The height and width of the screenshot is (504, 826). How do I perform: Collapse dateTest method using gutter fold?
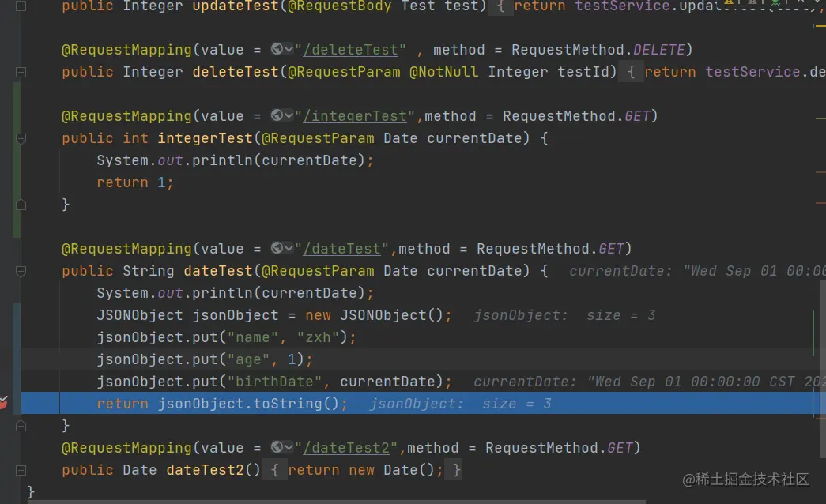21,271
